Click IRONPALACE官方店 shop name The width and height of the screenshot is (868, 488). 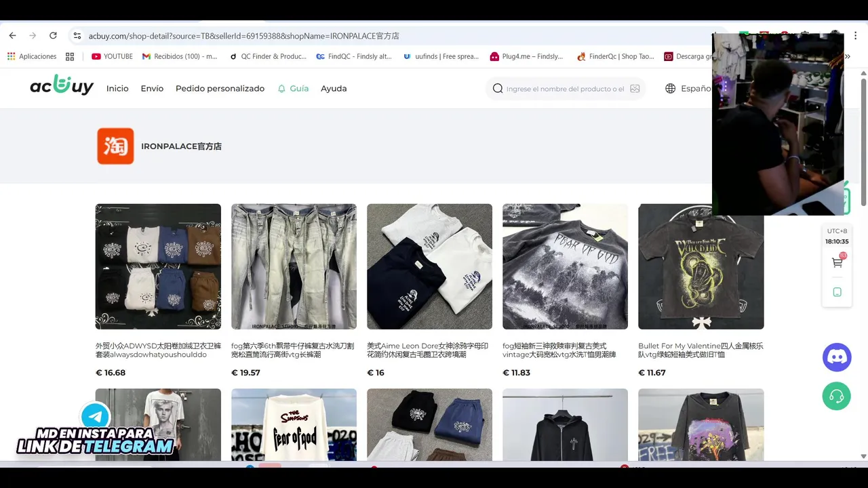181,146
